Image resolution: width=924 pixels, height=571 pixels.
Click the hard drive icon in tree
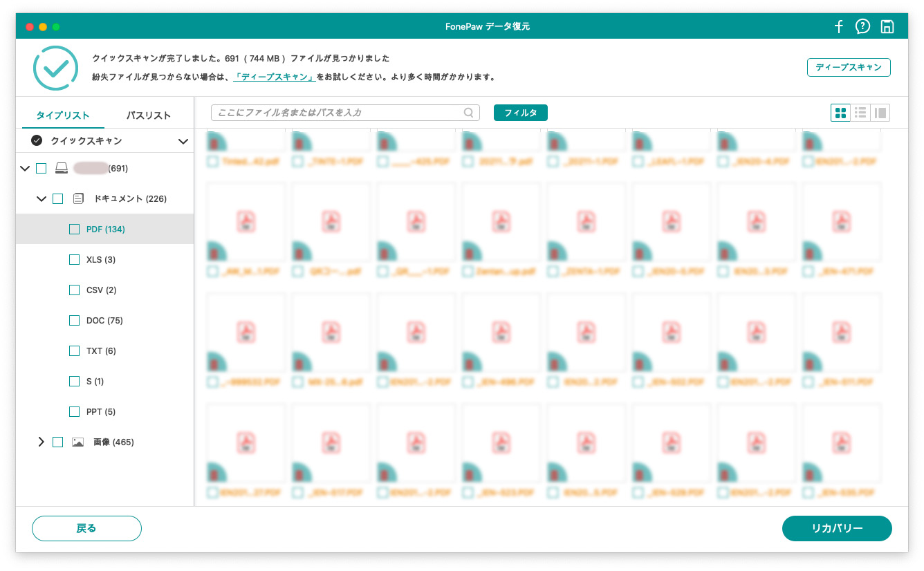click(x=62, y=168)
